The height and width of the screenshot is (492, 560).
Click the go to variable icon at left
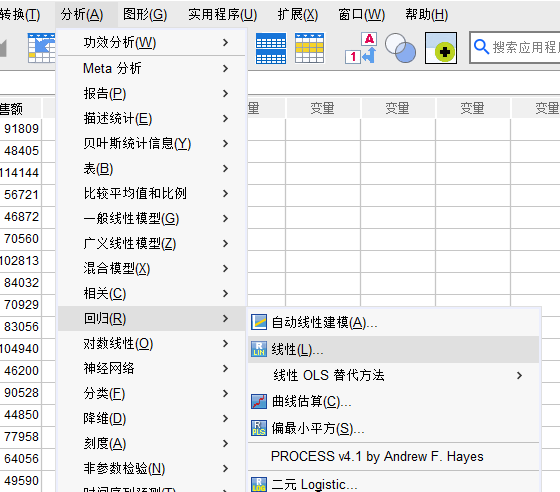[x=41, y=48]
